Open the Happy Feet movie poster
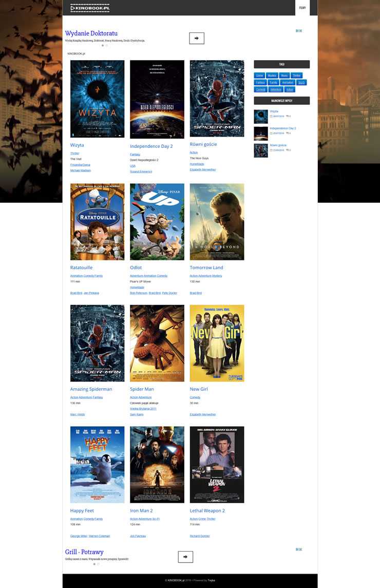The height and width of the screenshot is (588, 380). click(x=97, y=464)
